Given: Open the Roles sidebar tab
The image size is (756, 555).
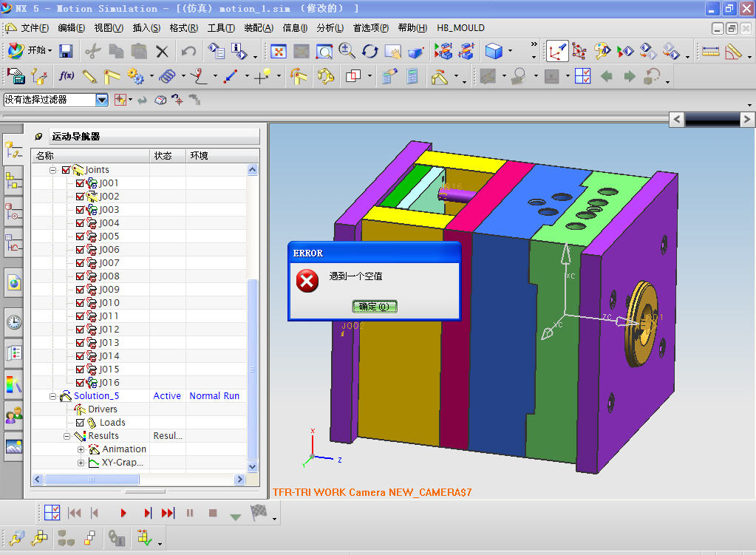Looking at the screenshot, I should click(14, 414).
